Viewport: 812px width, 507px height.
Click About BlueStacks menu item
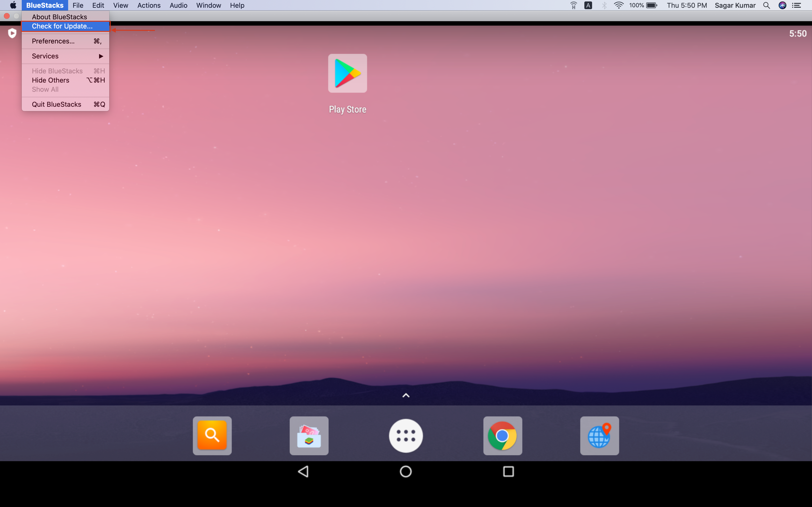pyautogui.click(x=59, y=16)
